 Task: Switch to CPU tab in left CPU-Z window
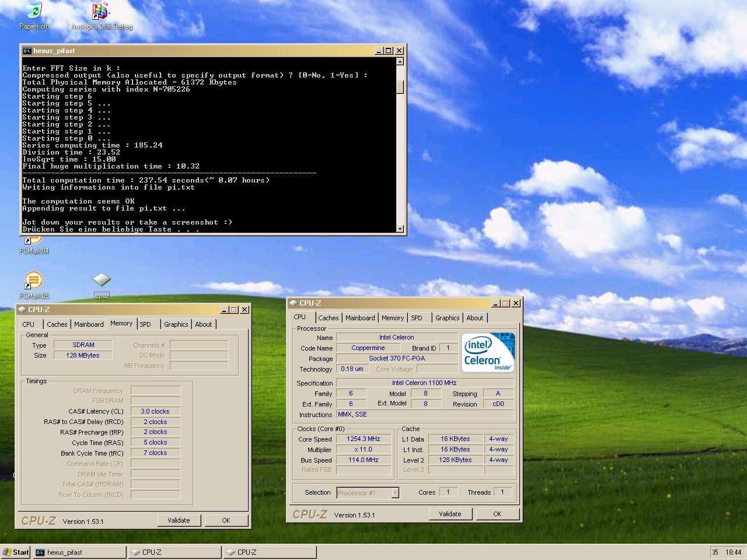29,324
